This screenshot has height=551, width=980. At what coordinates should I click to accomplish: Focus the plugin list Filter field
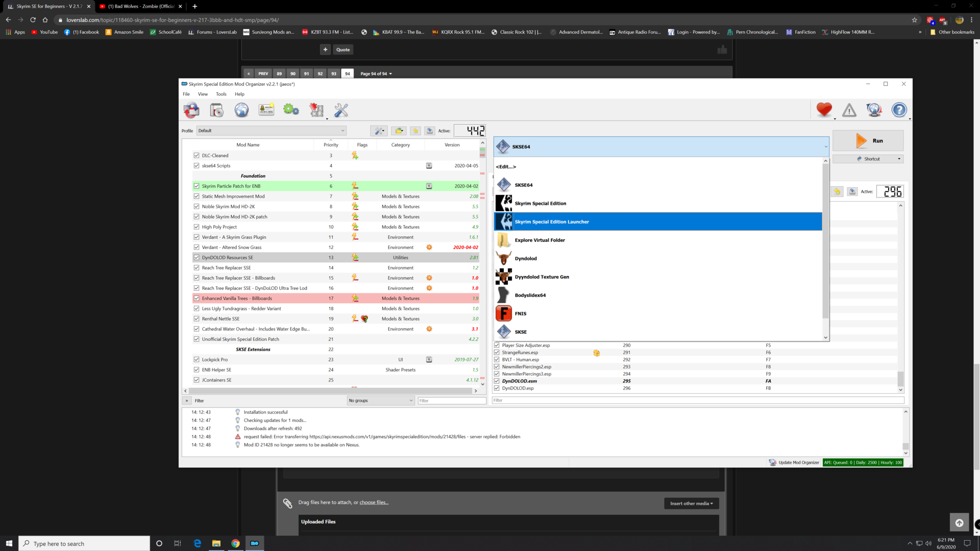(698, 400)
